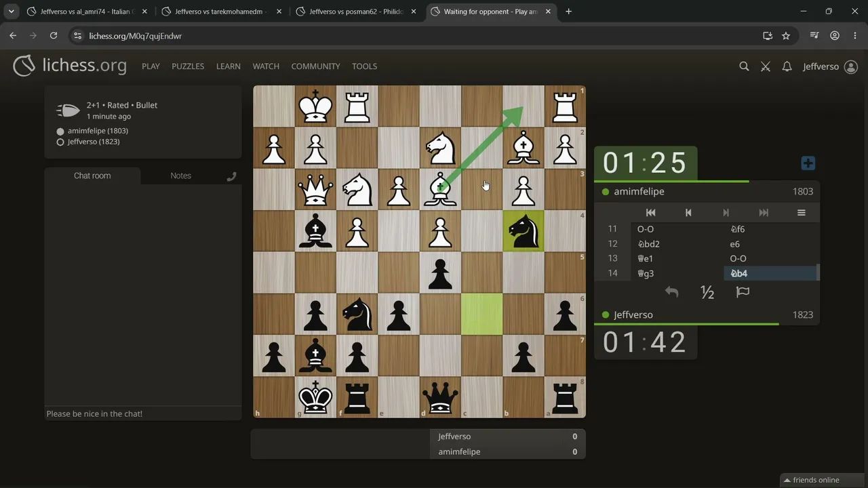Select the e6 move in the move list
868x488 pixels.
tap(771, 244)
